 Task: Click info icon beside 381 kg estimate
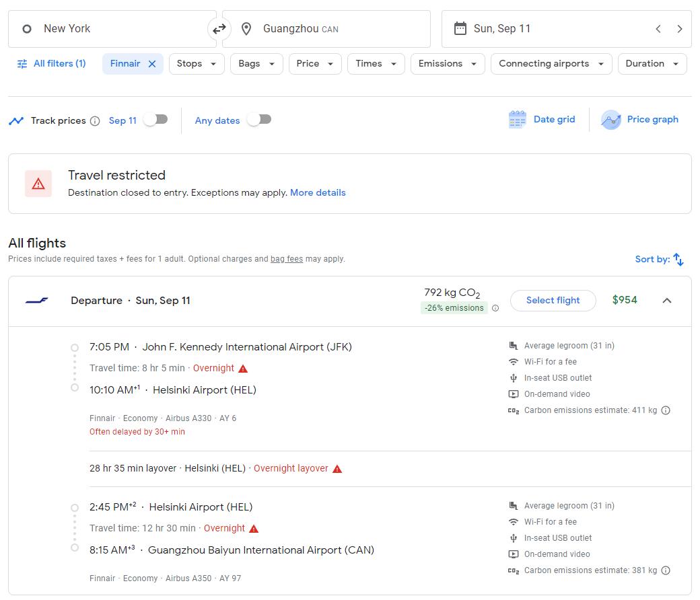coord(666,570)
